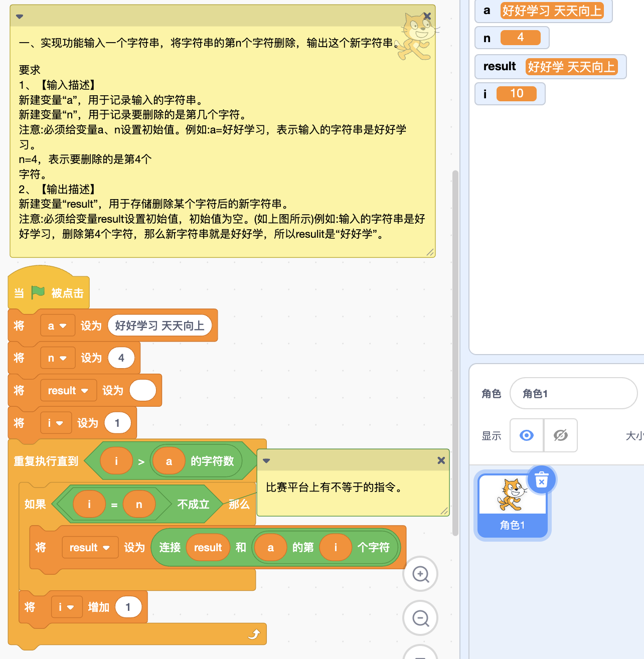Close the 比赛平台 comment note
The image size is (644, 659).
pos(441,460)
